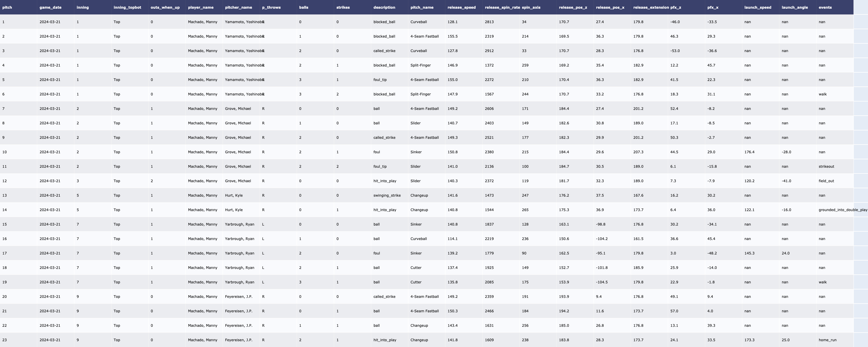
Task: Click the description column header
Action: [384, 8]
